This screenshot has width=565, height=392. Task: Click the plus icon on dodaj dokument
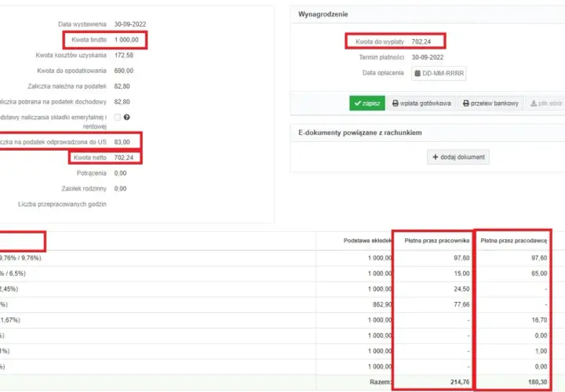coord(436,157)
